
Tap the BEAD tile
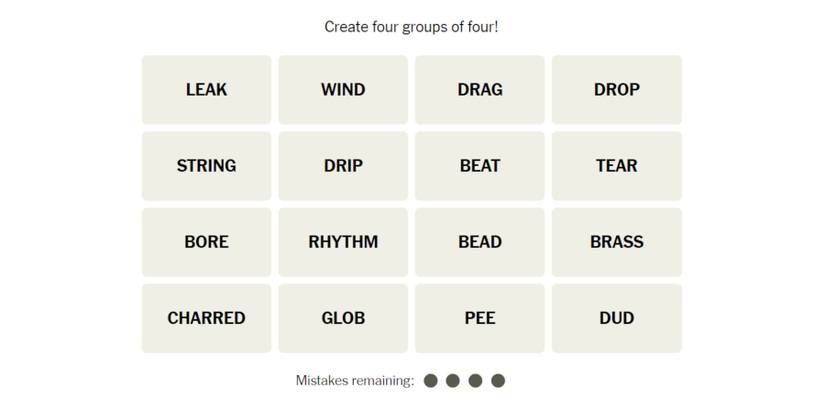[x=480, y=242]
